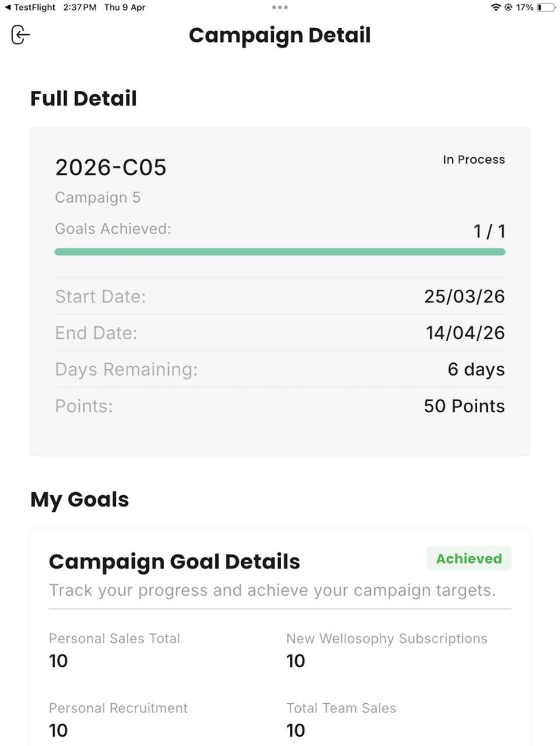Tap the In Process status label
The image size is (560, 746).
click(x=474, y=160)
